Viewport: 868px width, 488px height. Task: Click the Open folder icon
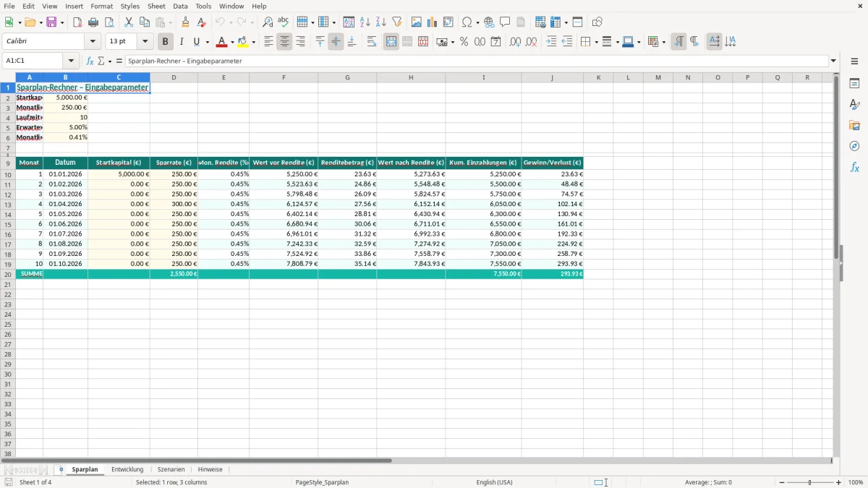[30, 22]
